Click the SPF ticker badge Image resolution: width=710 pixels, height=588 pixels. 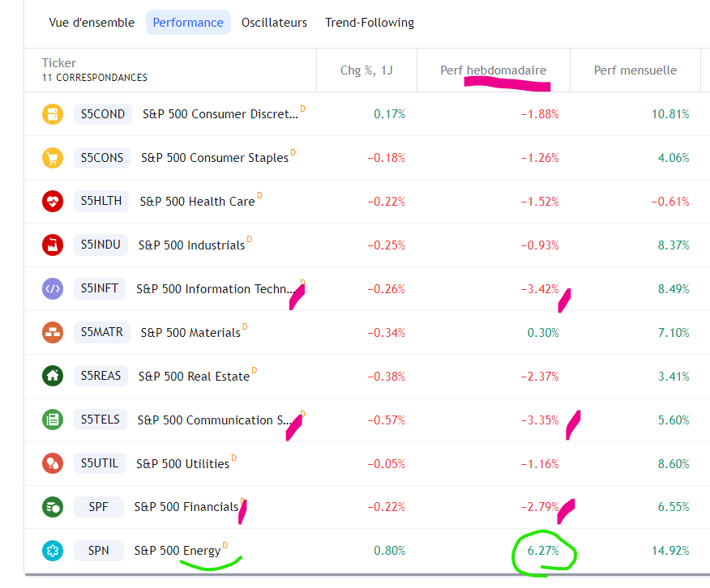tap(99, 507)
